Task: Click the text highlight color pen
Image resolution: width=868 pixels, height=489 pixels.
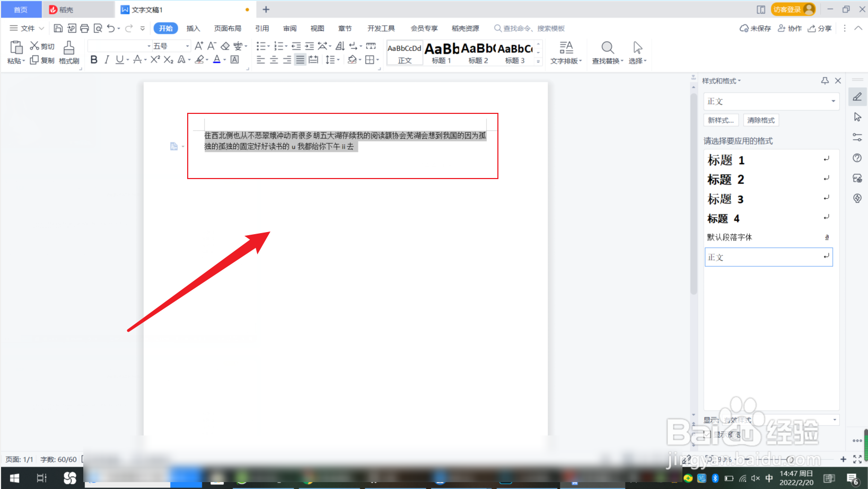Action: (199, 60)
